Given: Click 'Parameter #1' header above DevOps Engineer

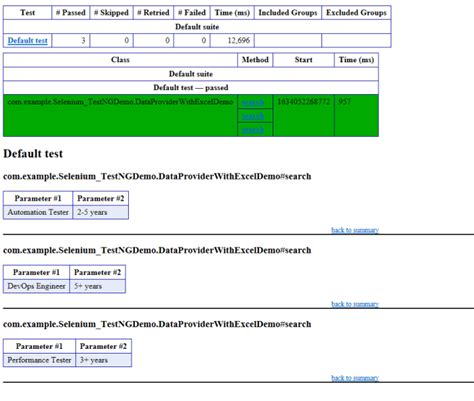Looking at the screenshot, I should pos(36,272).
